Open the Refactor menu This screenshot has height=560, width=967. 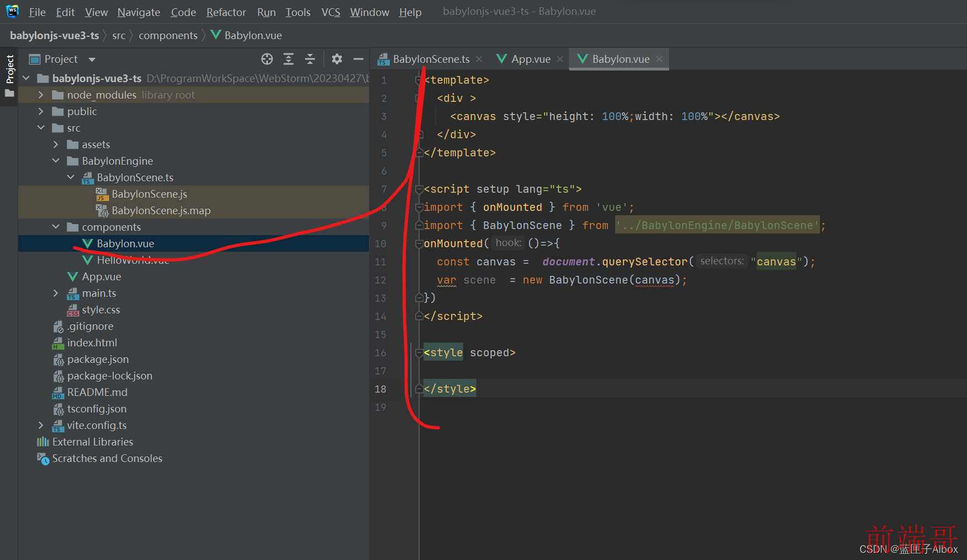226,12
